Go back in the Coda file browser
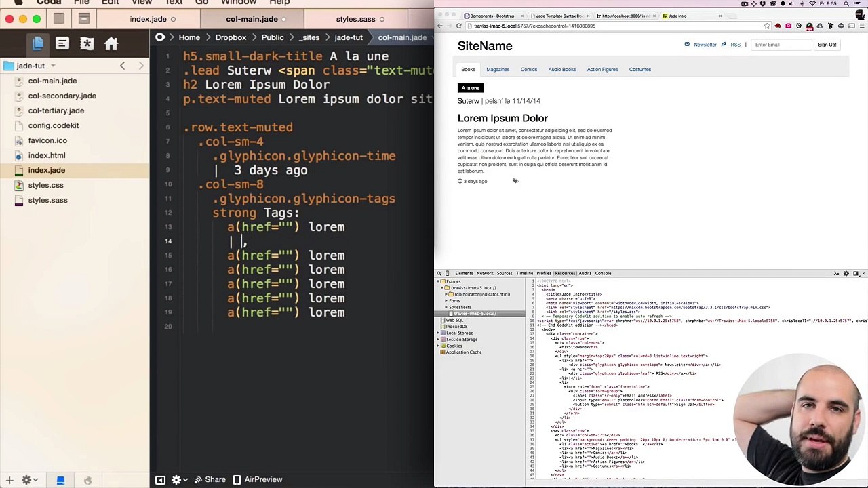 coord(122,66)
